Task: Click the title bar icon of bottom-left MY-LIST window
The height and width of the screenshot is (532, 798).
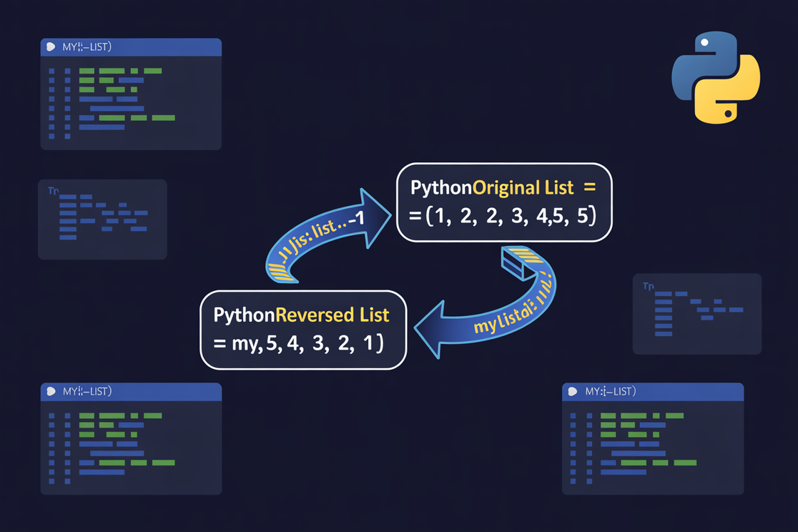Action: [x=51, y=392]
